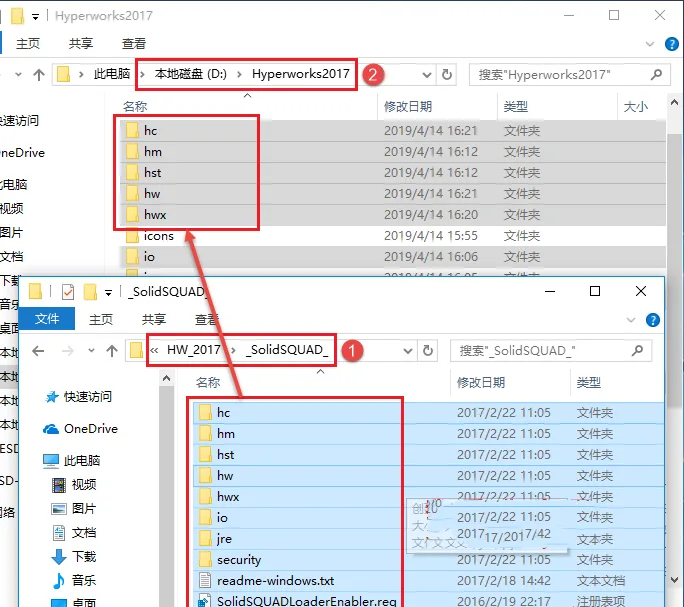Go up one level in Hyperworks2017 window
Viewport: 684px width, 607px height.
pos(39,75)
